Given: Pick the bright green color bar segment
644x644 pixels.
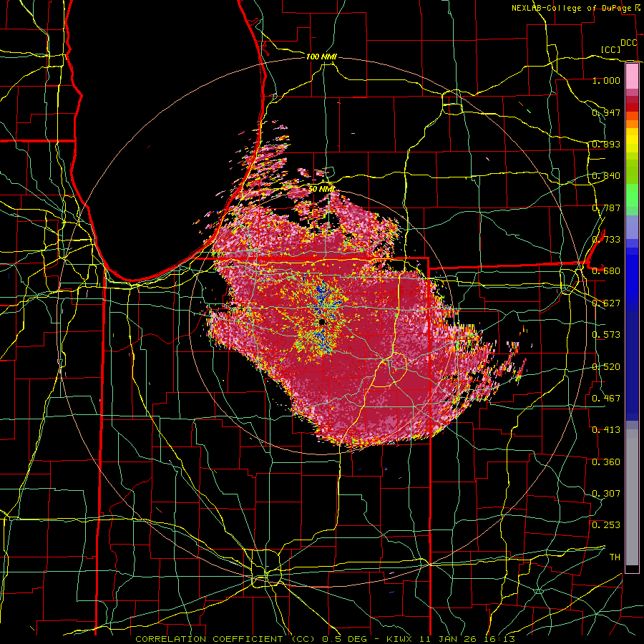Looking at the screenshot, I should click(x=632, y=195).
